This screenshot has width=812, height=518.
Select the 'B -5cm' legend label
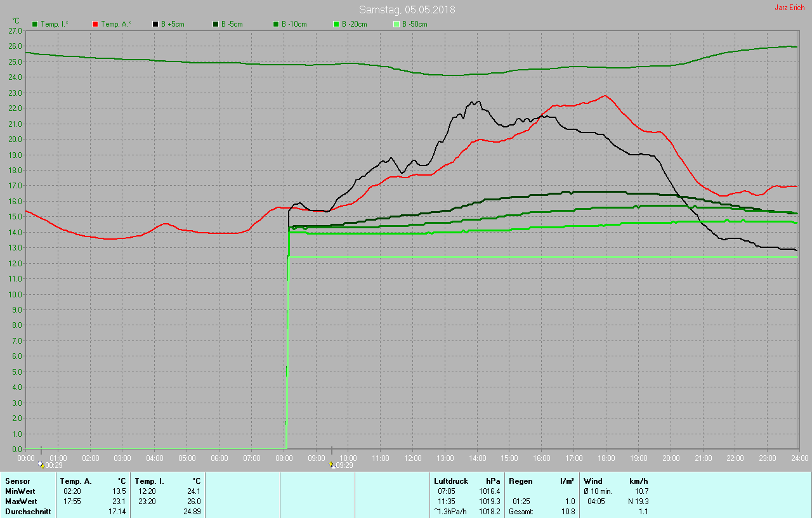(x=232, y=24)
